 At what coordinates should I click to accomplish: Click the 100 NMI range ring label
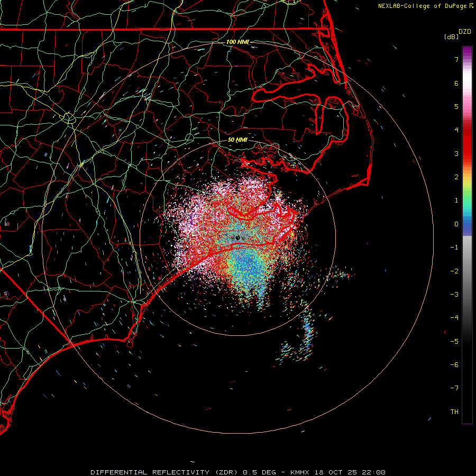[x=237, y=42]
